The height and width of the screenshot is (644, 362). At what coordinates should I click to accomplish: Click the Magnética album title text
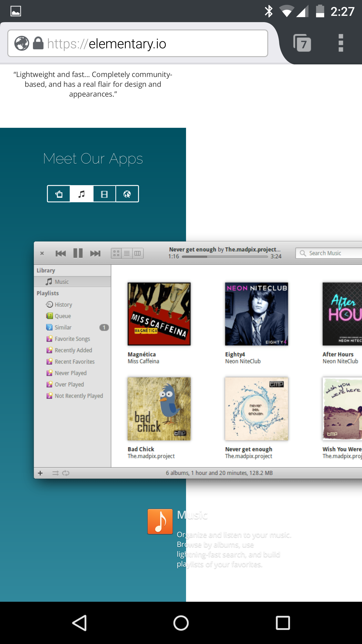tap(142, 354)
